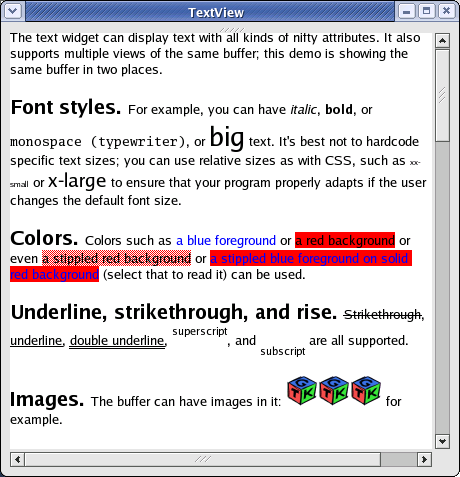Image resolution: width=460 pixels, height=477 pixels.
Task: Minimize the TextView window
Action: click(406, 11)
